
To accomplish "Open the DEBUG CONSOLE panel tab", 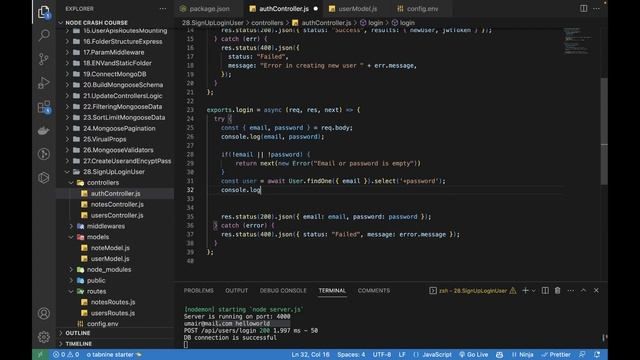I will tap(283, 291).
